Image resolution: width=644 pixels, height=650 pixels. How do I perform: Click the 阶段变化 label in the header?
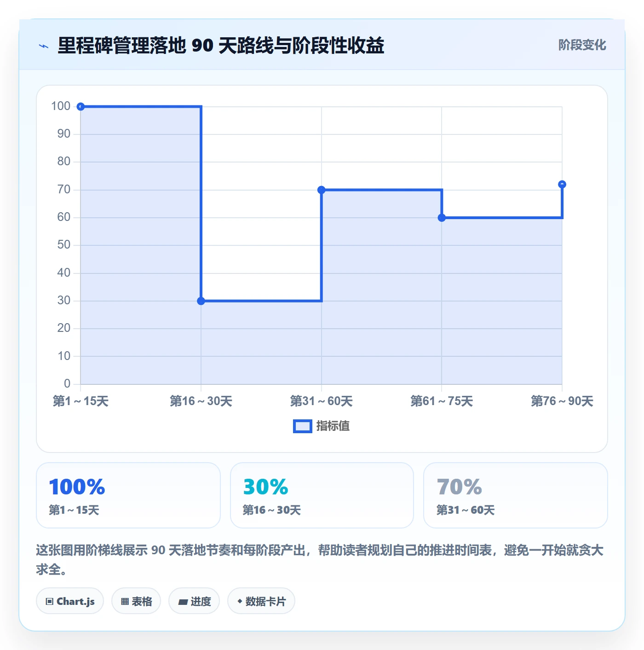(x=582, y=45)
